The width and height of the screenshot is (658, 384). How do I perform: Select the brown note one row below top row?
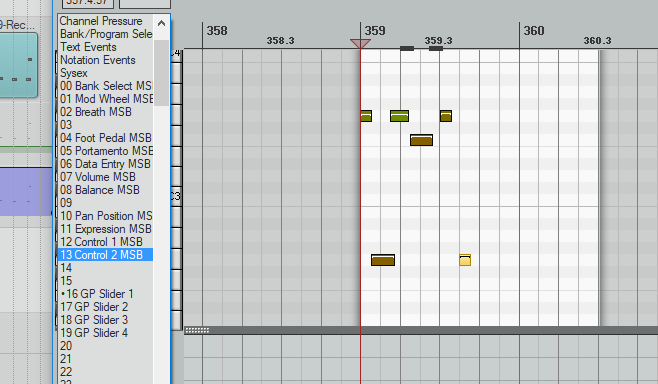(x=421, y=140)
